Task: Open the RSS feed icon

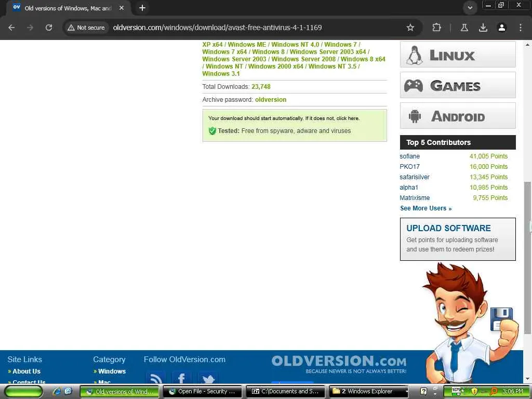Action: click(x=156, y=378)
